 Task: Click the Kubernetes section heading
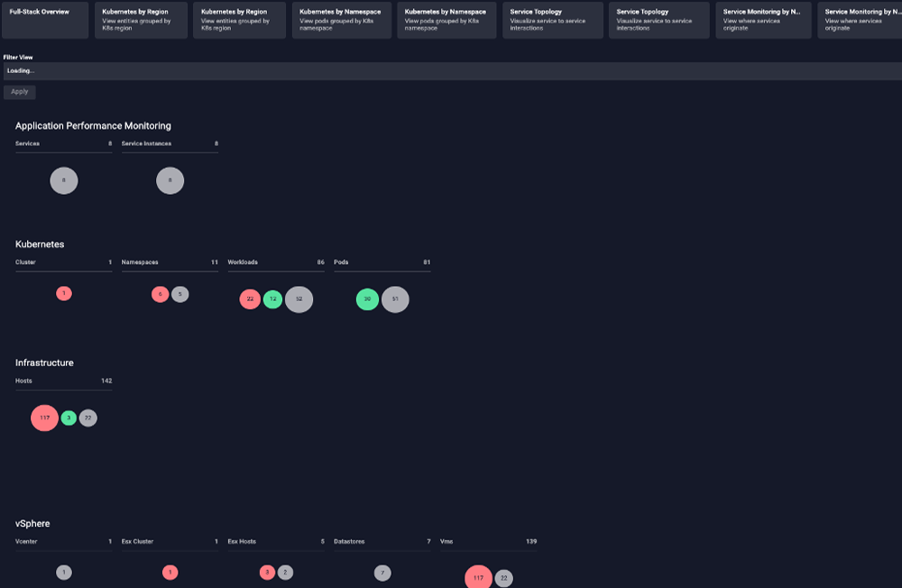[40, 244]
